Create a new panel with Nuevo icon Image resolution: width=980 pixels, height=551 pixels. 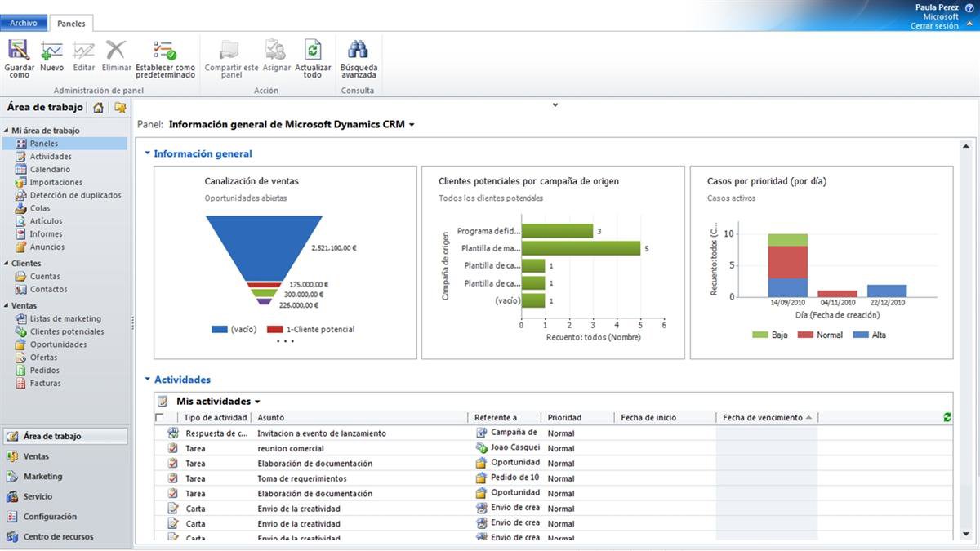(x=51, y=51)
